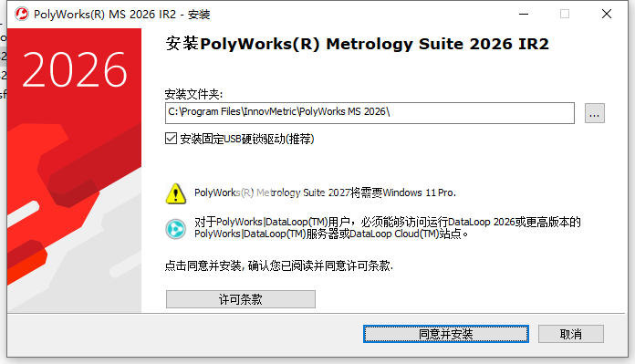Screen dimensions: 635x364
Task: Click the 同意并安装 button
Action: pyautogui.click(x=446, y=334)
